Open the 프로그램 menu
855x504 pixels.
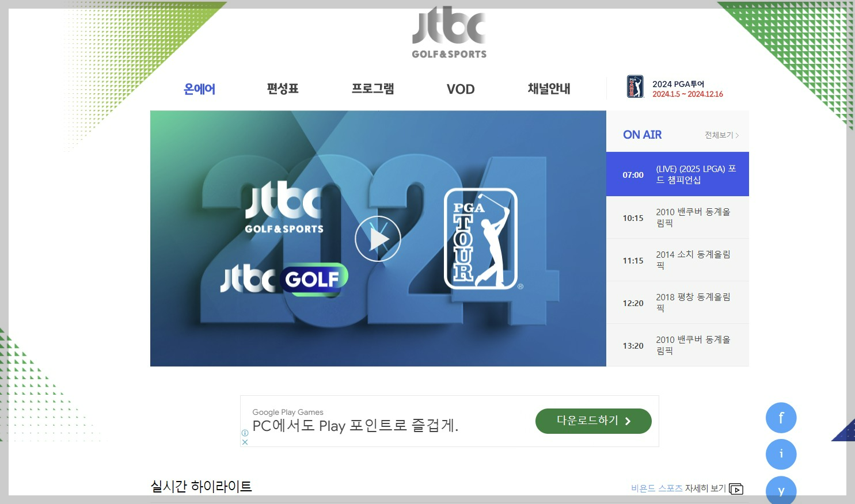point(373,89)
